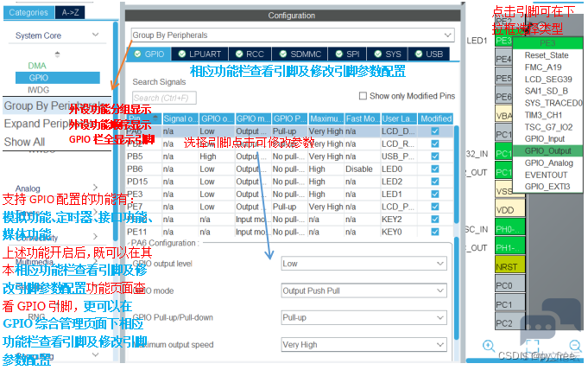
Task: Select GPIO under System Core
Action: [39, 78]
